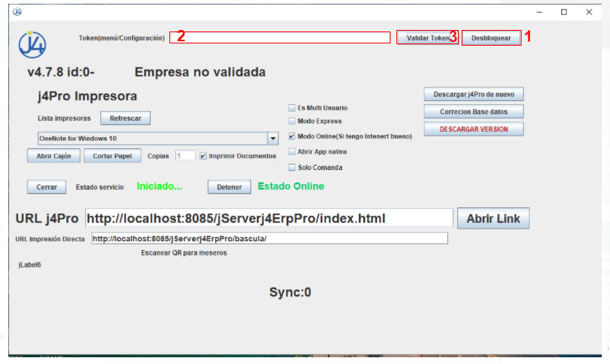Maximize the j4Pro window

tap(564, 12)
